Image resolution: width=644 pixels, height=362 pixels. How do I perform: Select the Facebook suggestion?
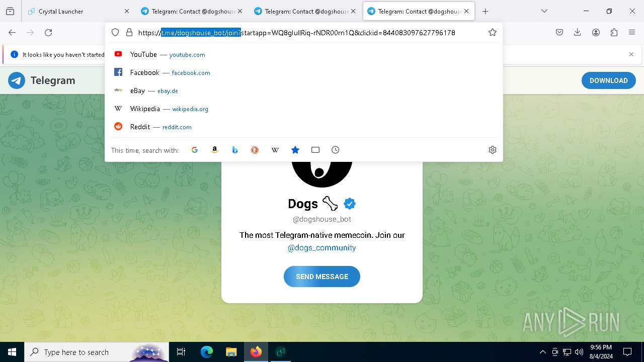pyautogui.click(x=303, y=72)
